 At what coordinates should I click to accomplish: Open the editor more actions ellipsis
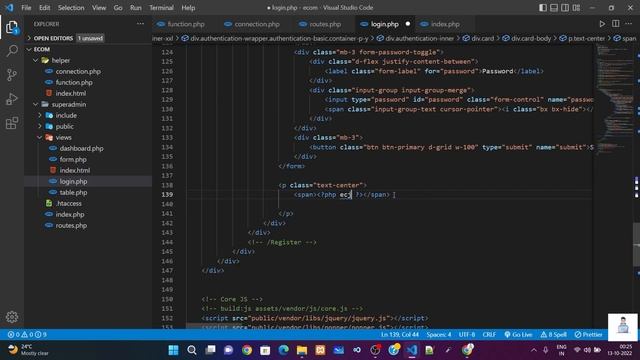point(629,24)
